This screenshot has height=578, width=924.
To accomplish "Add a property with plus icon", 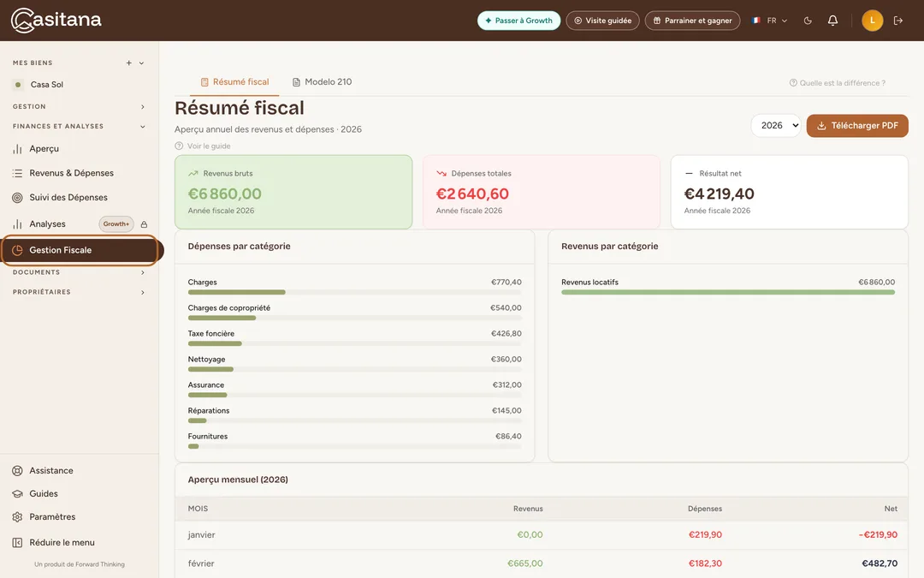I will (x=128, y=63).
